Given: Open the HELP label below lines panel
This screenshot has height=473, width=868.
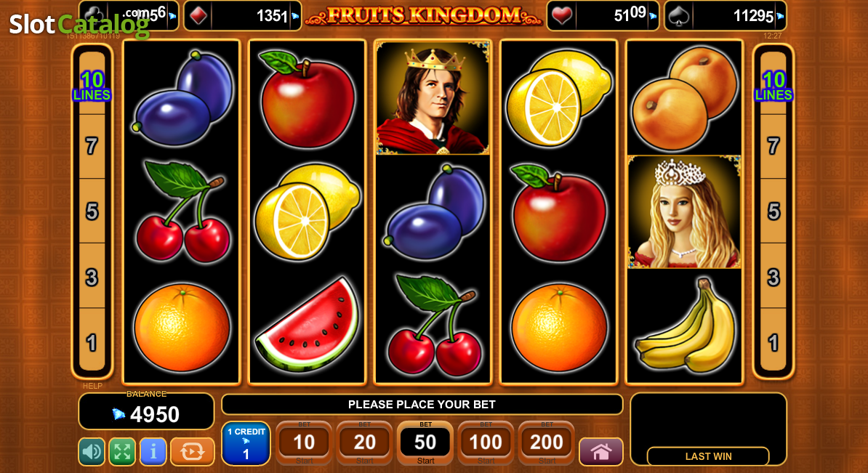Looking at the screenshot, I should point(92,386).
